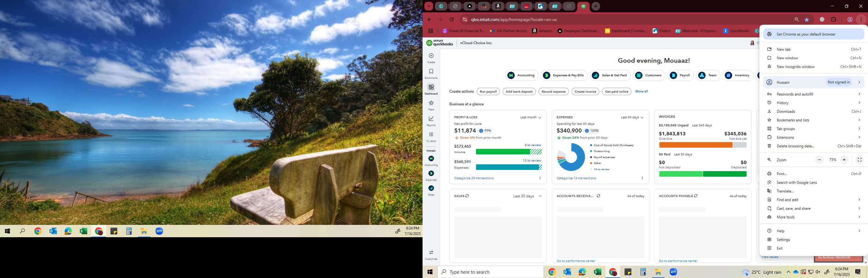Choose Delete browsing data in menu
The height and width of the screenshot is (278, 868).
(814, 146)
